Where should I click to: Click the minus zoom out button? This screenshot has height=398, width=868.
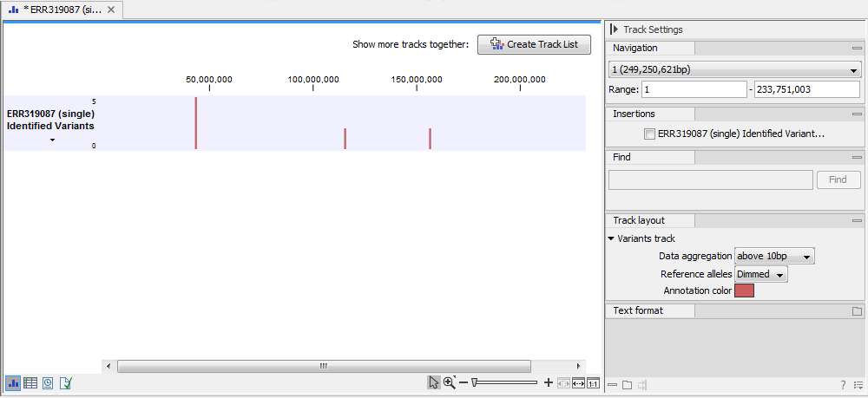464,382
